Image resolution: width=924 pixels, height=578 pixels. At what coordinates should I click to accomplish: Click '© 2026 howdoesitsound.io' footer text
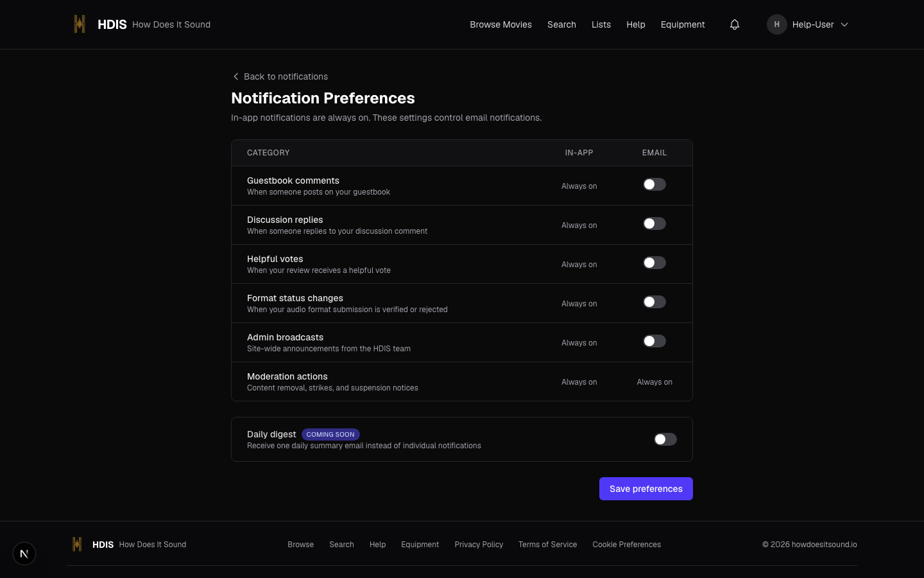pos(810,545)
